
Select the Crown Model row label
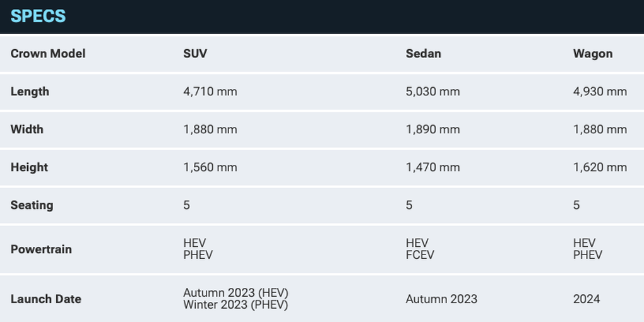(48, 54)
